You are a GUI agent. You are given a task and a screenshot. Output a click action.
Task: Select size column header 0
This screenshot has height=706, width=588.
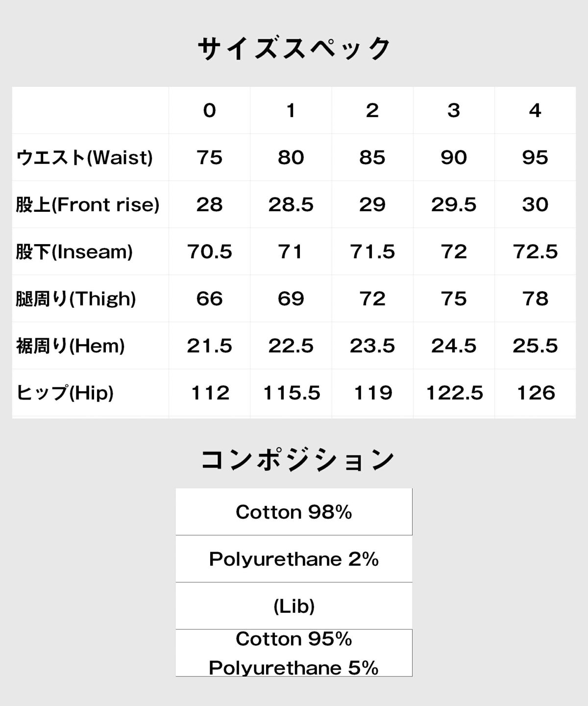[x=209, y=110]
